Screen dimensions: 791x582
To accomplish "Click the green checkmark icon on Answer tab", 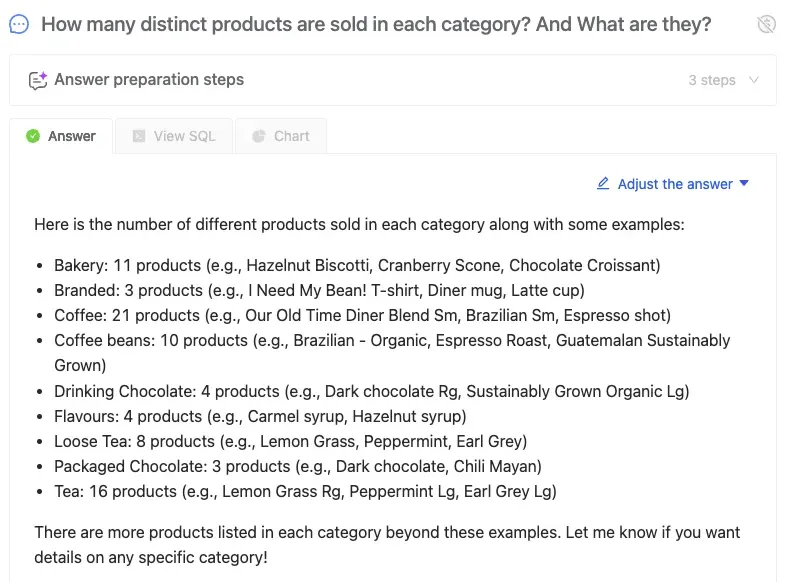I will [x=33, y=136].
